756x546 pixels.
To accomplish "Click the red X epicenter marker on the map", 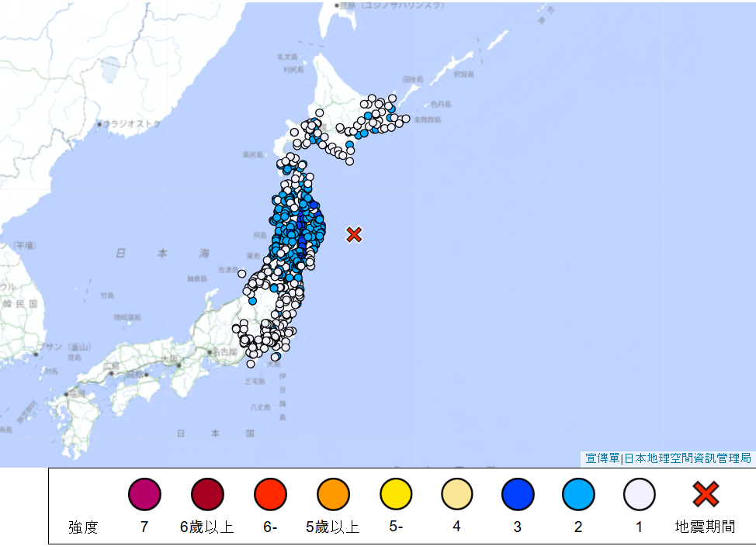I will (354, 234).
